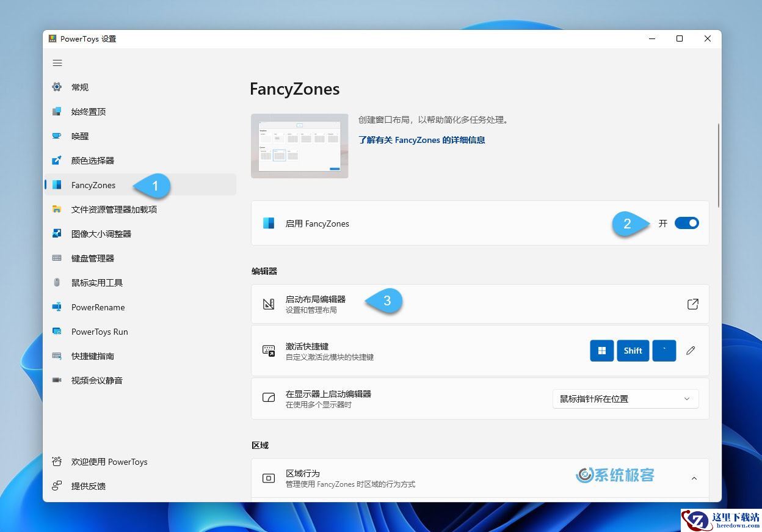Click the 唤醒 coffee cup icon
Viewport: 762px width, 532px height.
[x=57, y=136]
